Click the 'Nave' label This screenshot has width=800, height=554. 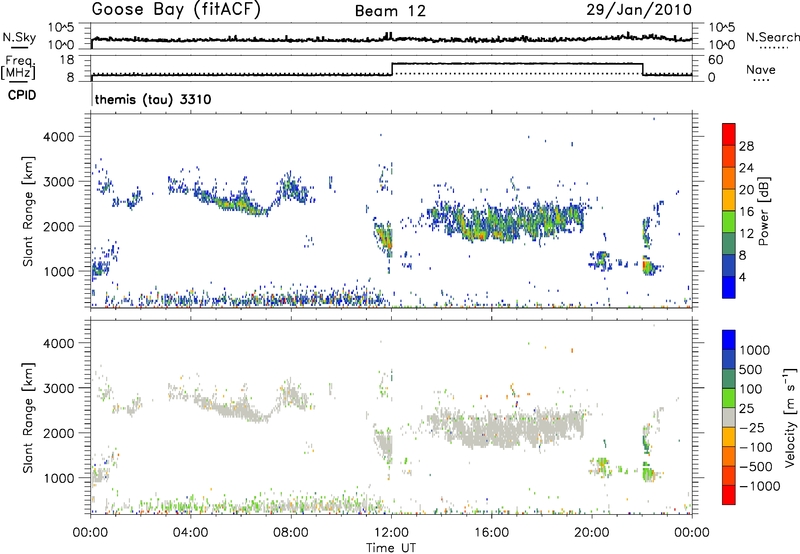[761, 69]
